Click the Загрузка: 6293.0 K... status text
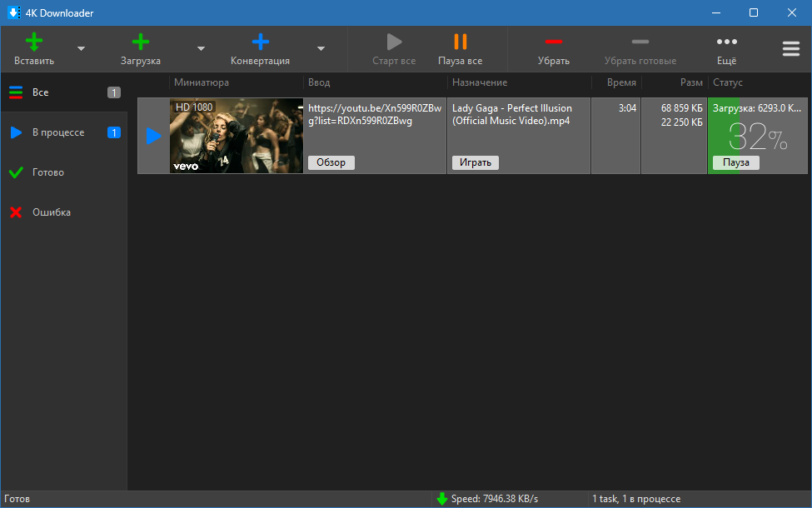 click(x=756, y=108)
